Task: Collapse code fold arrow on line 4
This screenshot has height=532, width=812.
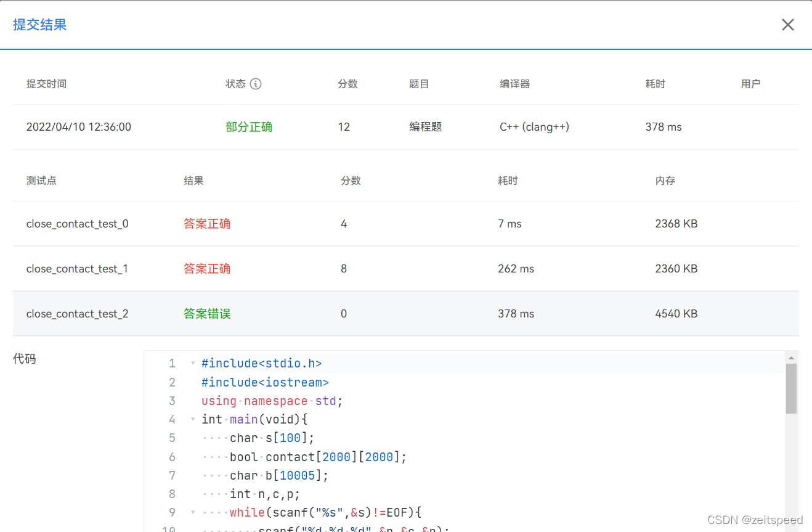Action: [193, 419]
